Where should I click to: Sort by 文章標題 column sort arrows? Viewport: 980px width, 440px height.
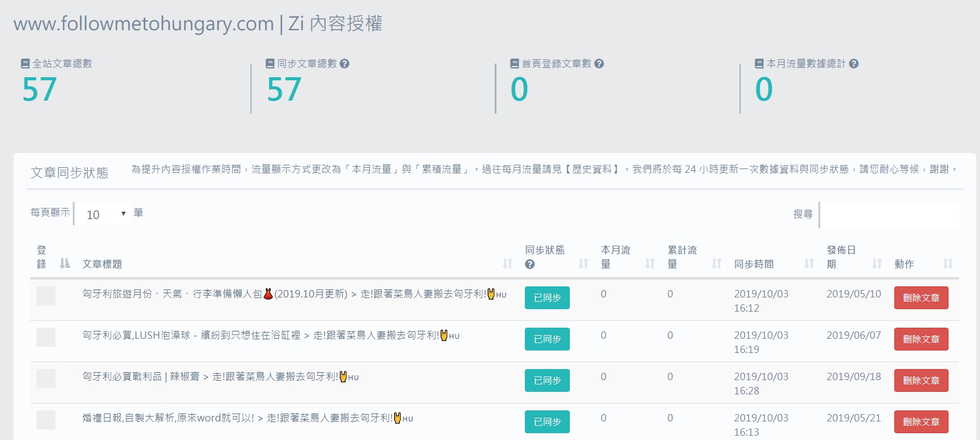[x=508, y=264]
